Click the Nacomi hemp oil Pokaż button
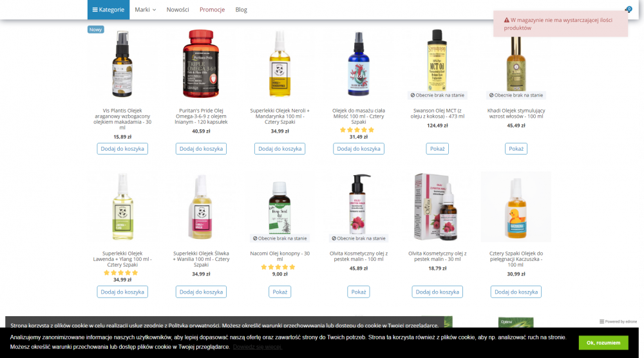This screenshot has width=644, height=358. 279,292
